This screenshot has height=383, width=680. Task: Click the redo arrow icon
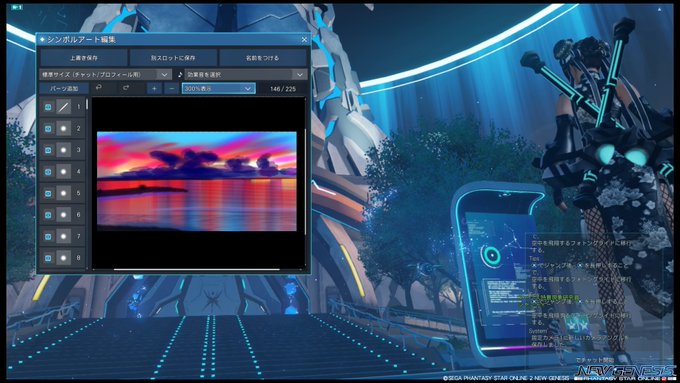[126, 88]
